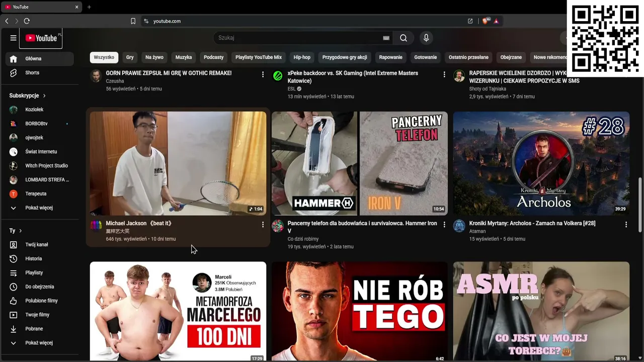Open options for Michael Jackson beat it video

(263, 225)
